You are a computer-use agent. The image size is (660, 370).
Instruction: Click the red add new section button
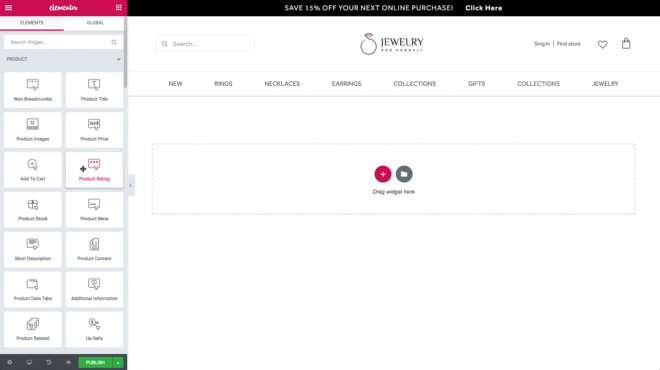[383, 174]
